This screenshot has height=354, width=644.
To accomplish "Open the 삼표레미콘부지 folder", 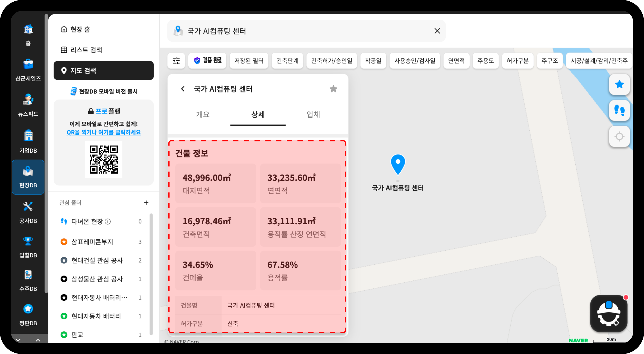I will (x=101, y=242).
